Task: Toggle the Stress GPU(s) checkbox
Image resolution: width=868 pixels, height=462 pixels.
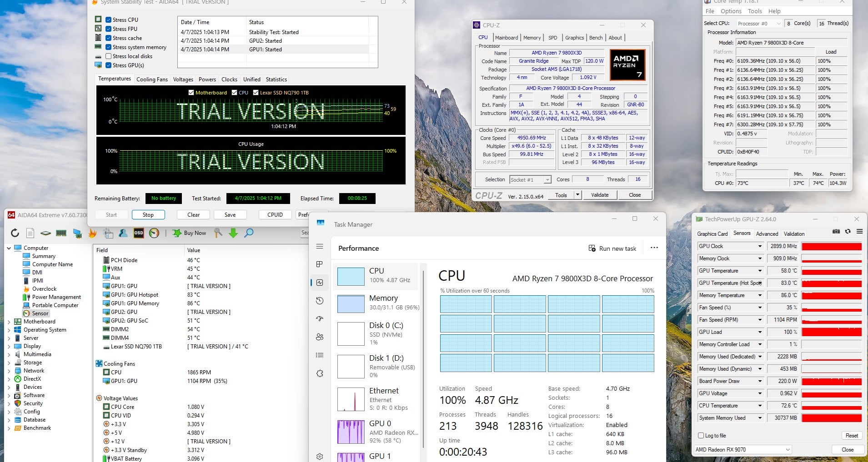Action: point(109,65)
